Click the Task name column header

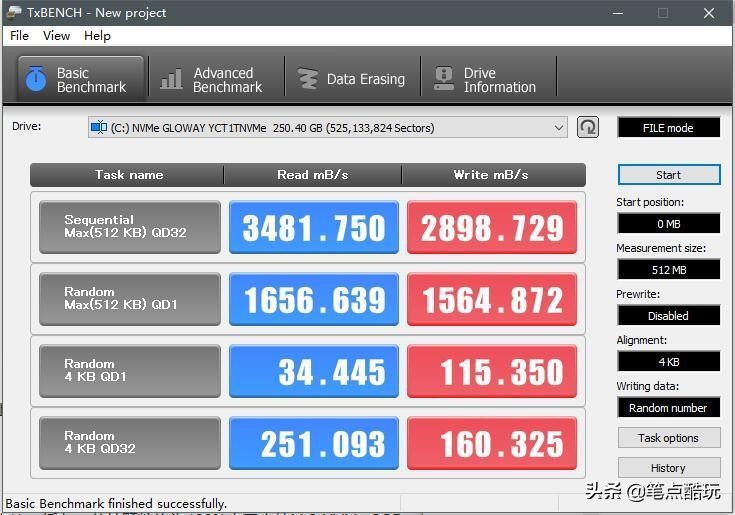127,175
